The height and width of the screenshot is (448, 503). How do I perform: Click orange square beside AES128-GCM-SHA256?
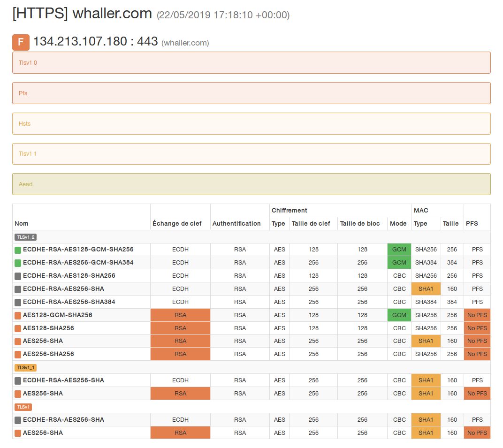click(x=18, y=315)
